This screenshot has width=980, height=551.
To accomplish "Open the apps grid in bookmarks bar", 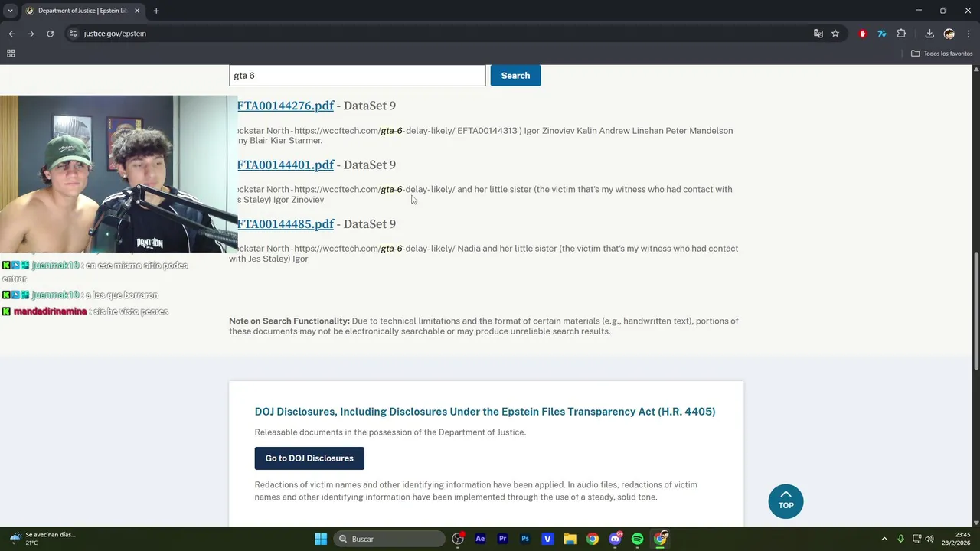I will tap(11, 54).
